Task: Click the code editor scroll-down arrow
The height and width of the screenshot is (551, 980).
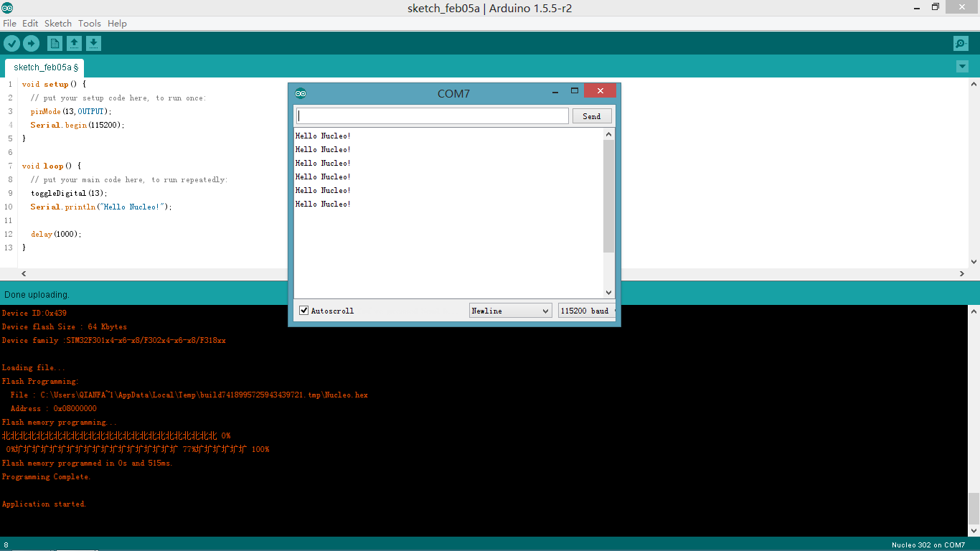Action: coord(974,262)
